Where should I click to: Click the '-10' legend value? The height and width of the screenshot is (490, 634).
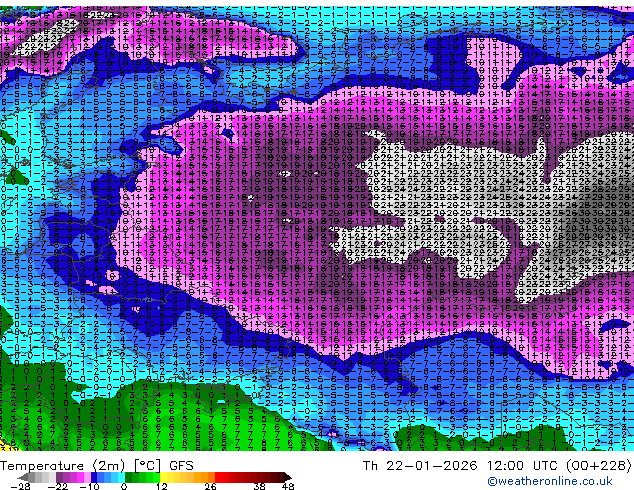(89, 486)
